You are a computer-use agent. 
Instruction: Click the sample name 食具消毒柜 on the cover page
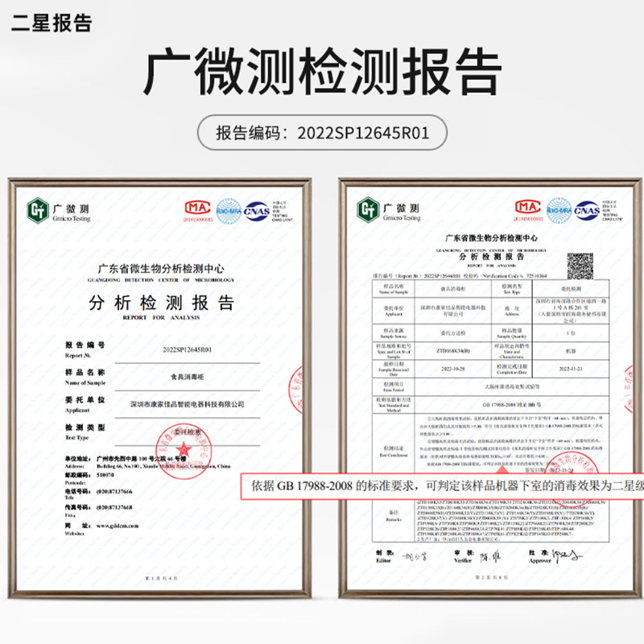point(188,377)
